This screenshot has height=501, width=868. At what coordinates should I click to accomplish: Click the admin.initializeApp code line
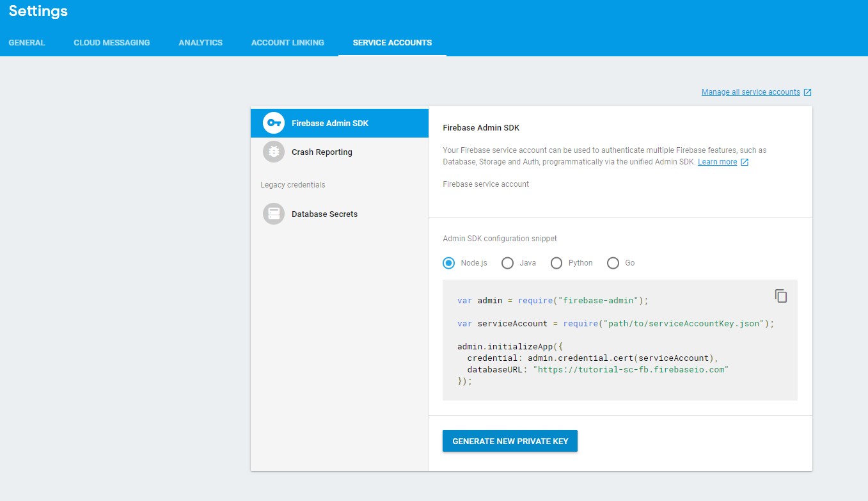(510, 347)
